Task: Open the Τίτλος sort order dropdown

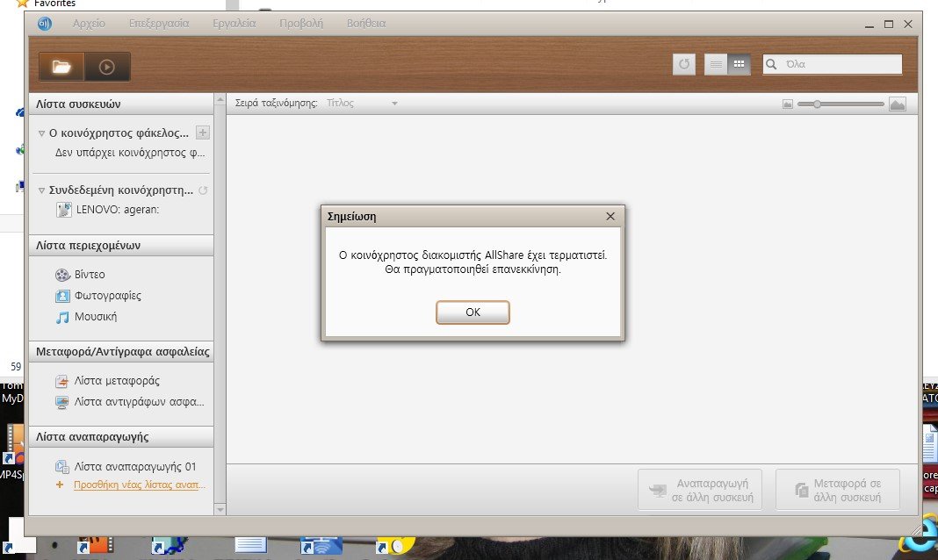Action: coord(362,103)
